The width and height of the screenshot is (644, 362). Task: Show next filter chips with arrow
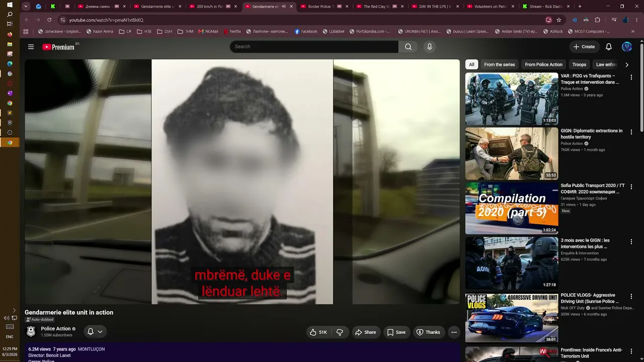[x=626, y=64]
